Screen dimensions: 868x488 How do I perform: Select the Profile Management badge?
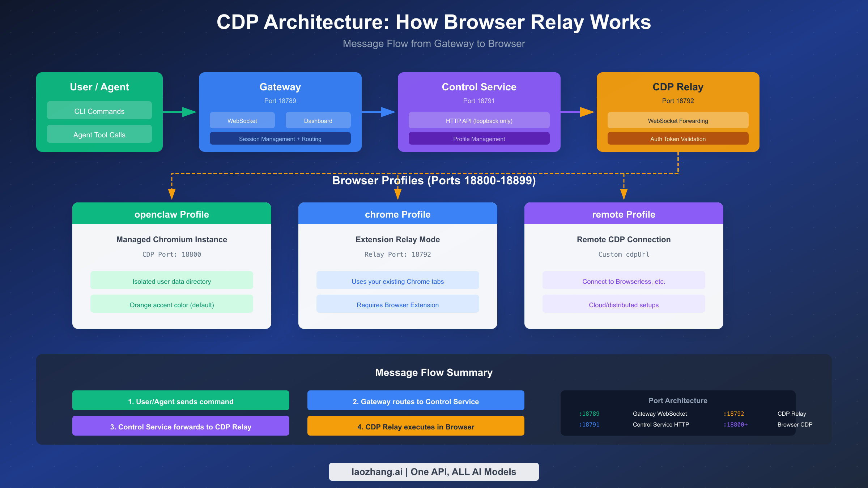pyautogui.click(x=479, y=138)
